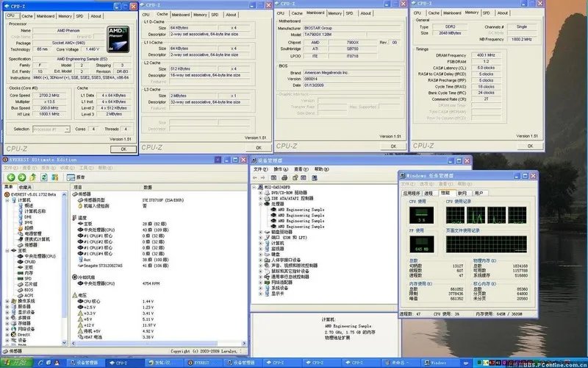Open 文件(F) menu in Device Manager
588x368 pixels.
(x=260, y=169)
